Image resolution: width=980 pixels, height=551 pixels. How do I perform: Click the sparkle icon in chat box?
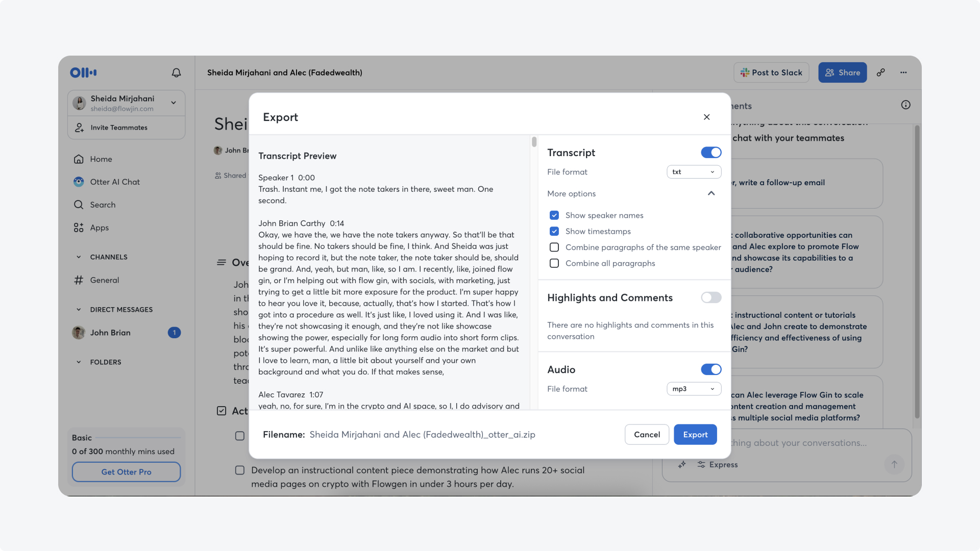click(682, 465)
